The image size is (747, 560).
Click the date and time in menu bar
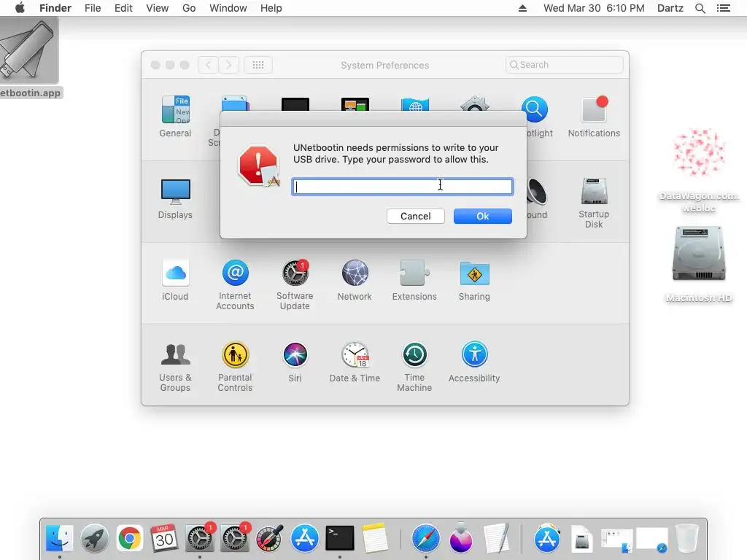point(594,8)
